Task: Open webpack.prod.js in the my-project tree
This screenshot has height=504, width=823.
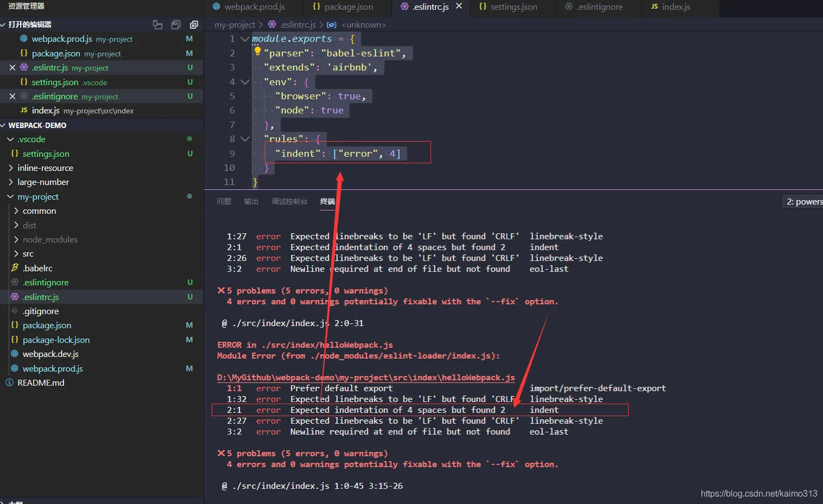Action: point(102,369)
